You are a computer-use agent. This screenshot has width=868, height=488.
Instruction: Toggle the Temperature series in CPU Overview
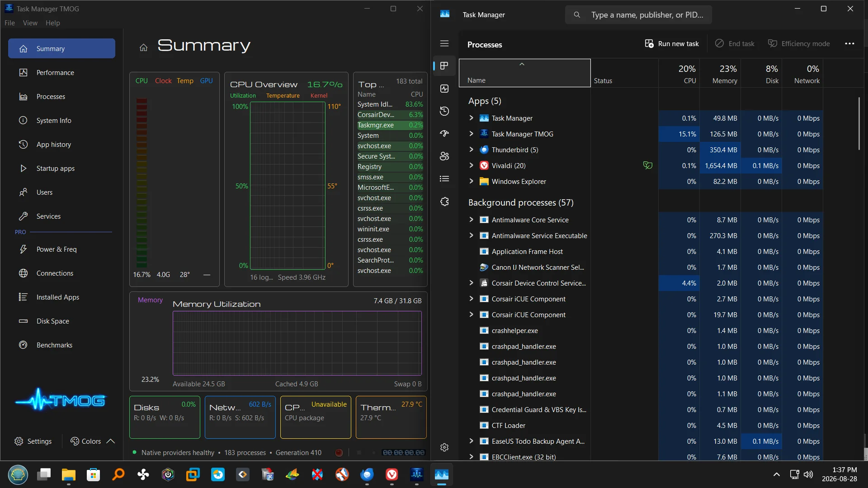pyautogui.click(x=283, y=95)
